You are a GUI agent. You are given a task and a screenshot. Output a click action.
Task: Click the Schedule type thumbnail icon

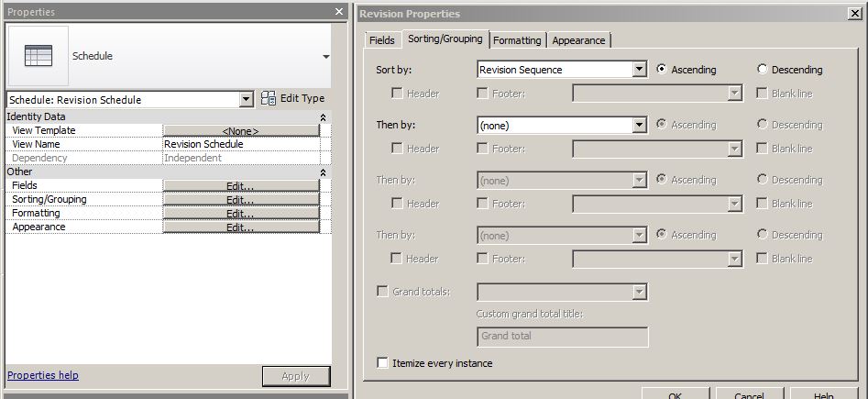[x=38, y=56]
